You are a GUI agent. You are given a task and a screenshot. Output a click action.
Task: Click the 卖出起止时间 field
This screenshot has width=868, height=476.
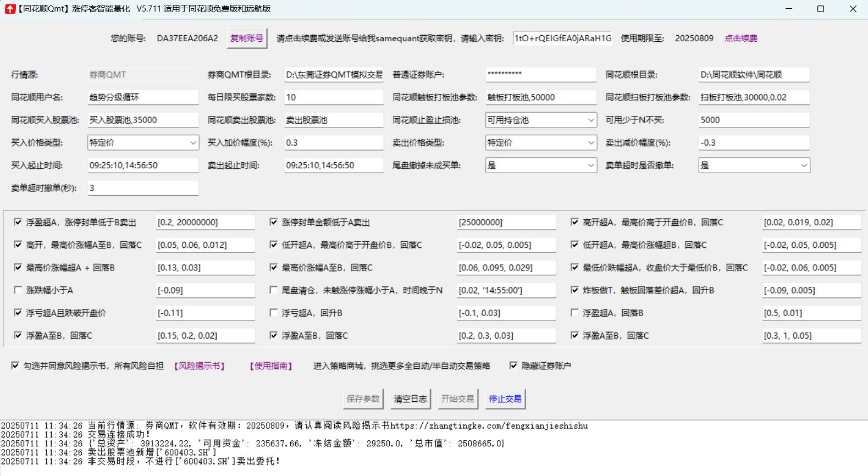point(334,165)
